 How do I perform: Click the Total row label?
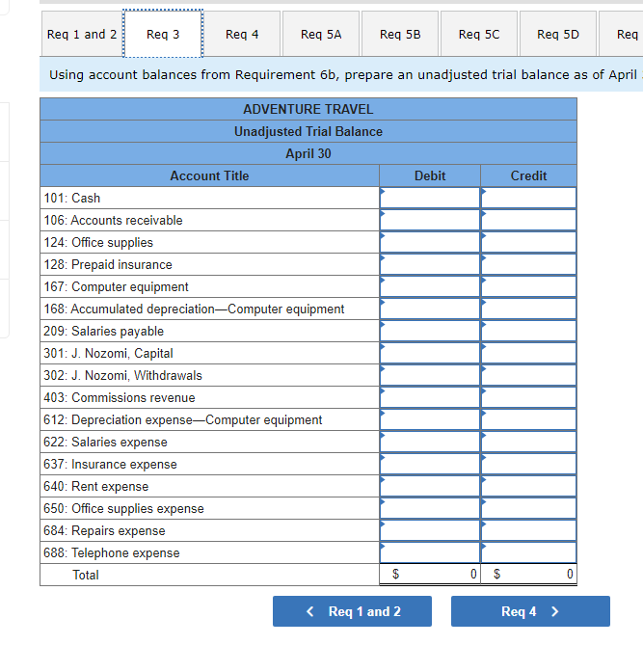click(86, 575)
